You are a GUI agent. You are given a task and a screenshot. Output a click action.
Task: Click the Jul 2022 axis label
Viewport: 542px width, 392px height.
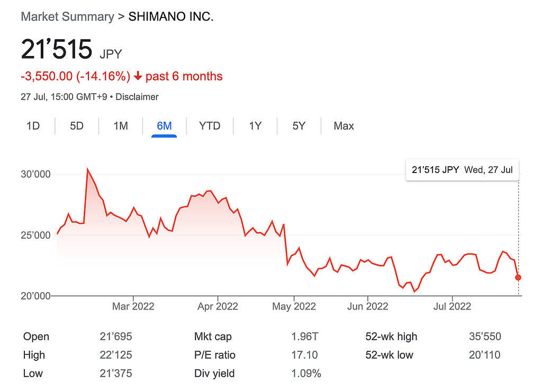click(x=452, y=306)
